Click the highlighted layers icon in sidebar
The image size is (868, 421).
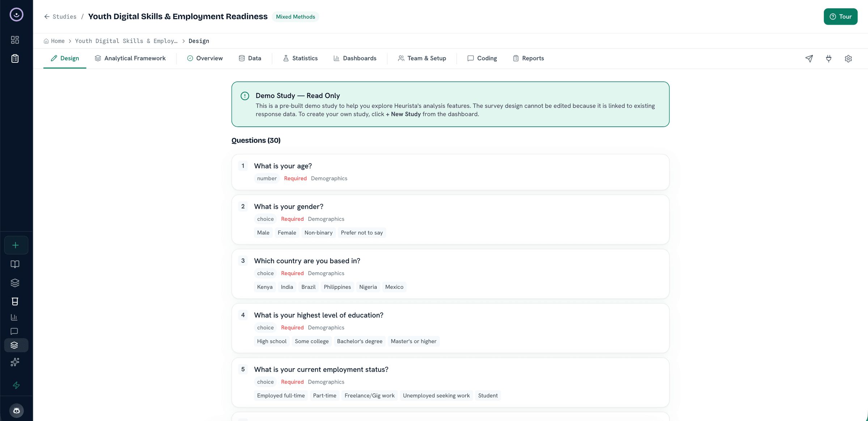coord(16,345)
